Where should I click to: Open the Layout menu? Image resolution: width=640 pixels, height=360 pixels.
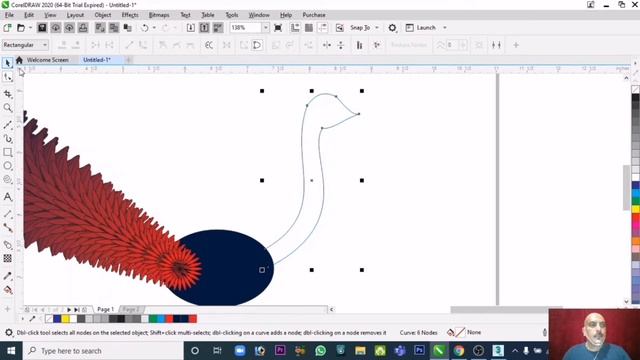[x=75, y=15]
